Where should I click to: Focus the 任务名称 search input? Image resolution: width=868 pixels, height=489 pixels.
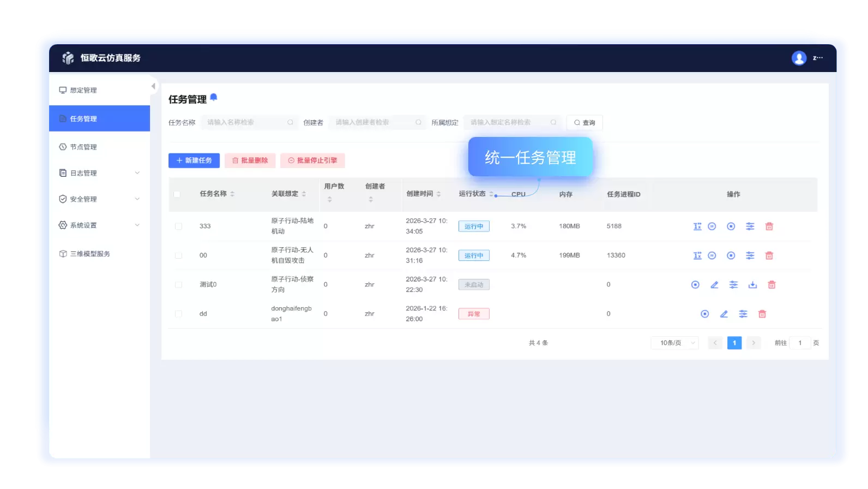(249, 122)
